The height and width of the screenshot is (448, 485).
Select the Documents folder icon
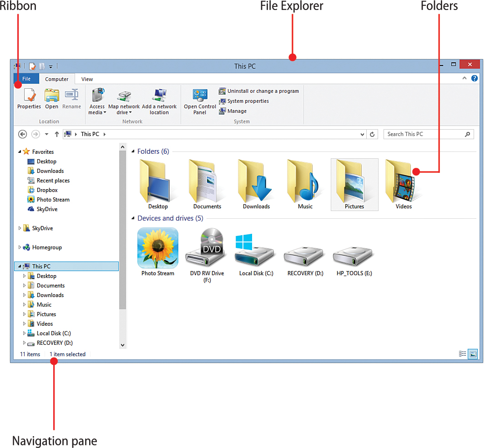point(207,184)
